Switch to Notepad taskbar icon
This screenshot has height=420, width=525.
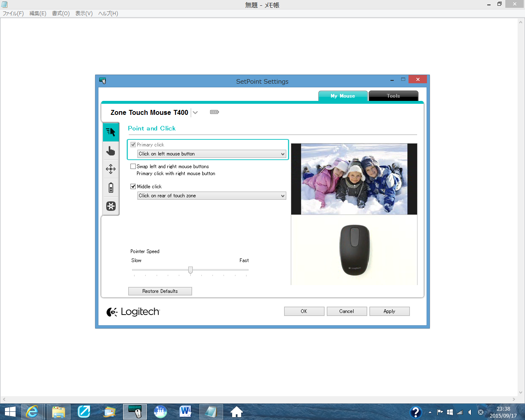point(211,412)
